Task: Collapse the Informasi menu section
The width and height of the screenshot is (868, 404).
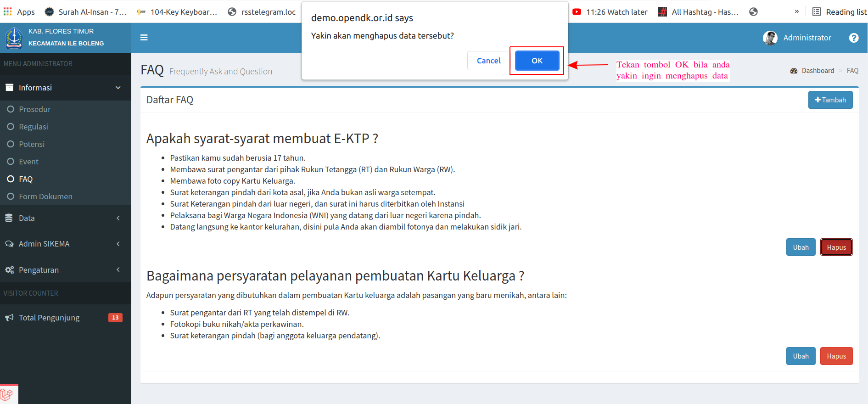Action: pyautogui.click(x=66, y=88)
